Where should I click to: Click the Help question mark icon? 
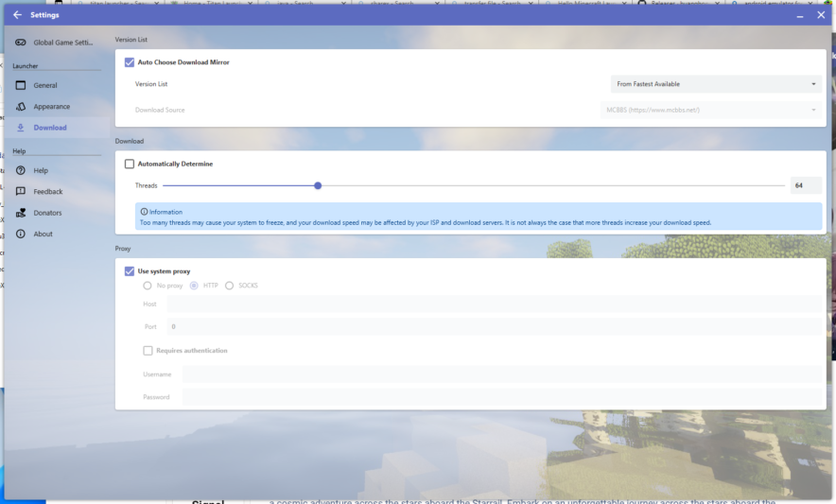point(21,170)
